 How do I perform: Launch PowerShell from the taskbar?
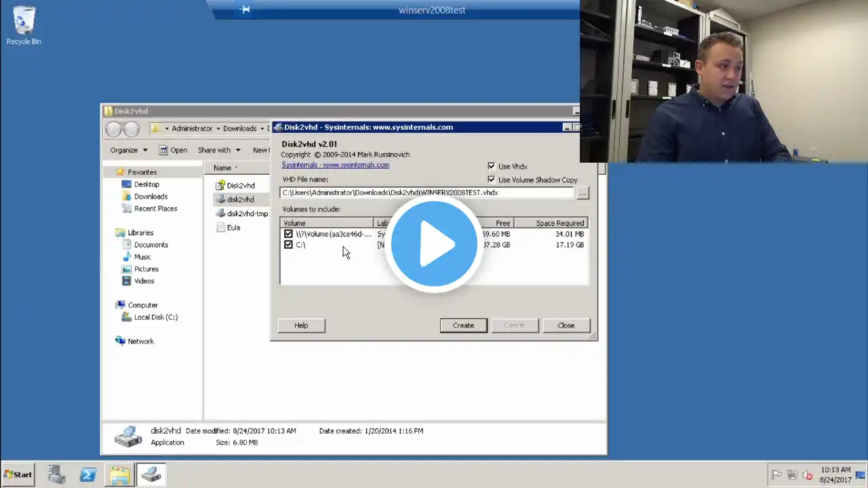click(88, 474)
